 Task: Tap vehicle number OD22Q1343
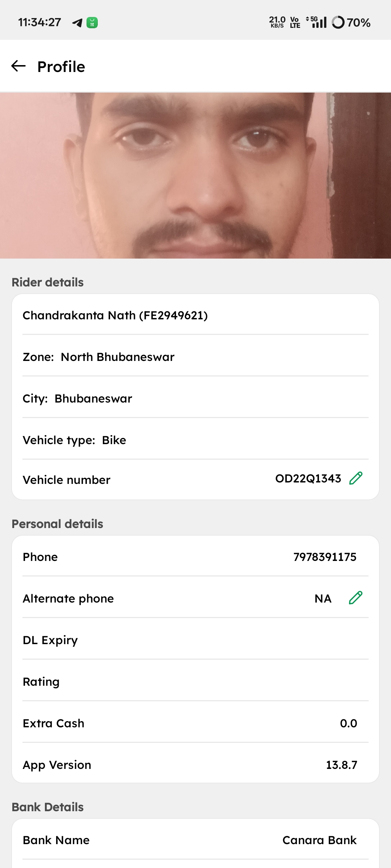(x=308, y=478)
